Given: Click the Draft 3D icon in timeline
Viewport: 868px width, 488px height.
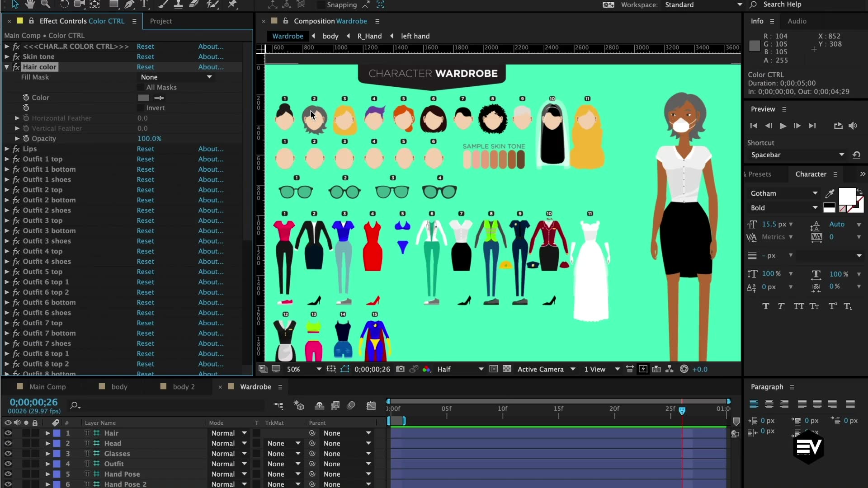Looking at the screenshot, I should point(299,405).
